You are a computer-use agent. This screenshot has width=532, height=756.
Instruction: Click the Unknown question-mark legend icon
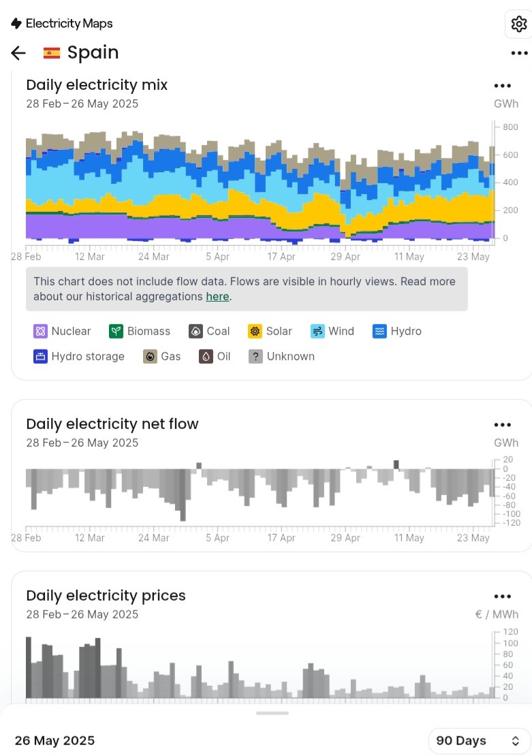point(255,356)
